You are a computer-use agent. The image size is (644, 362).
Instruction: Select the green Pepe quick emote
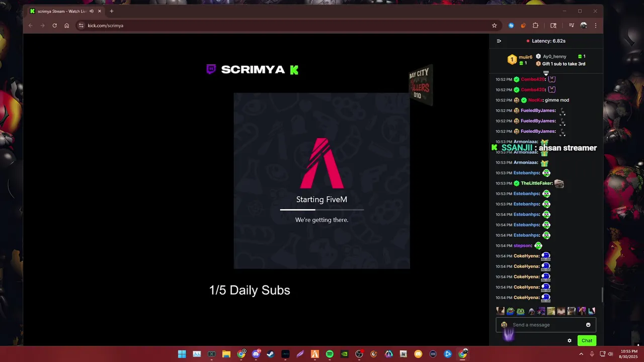pyautogui.click(x=521, y=311)
